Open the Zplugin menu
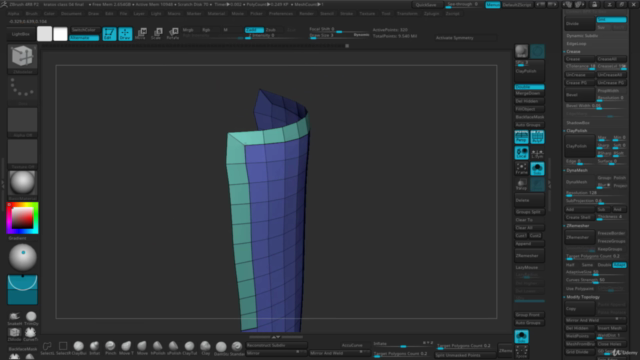This screenshot has width=640, height=360. point(431,13)
